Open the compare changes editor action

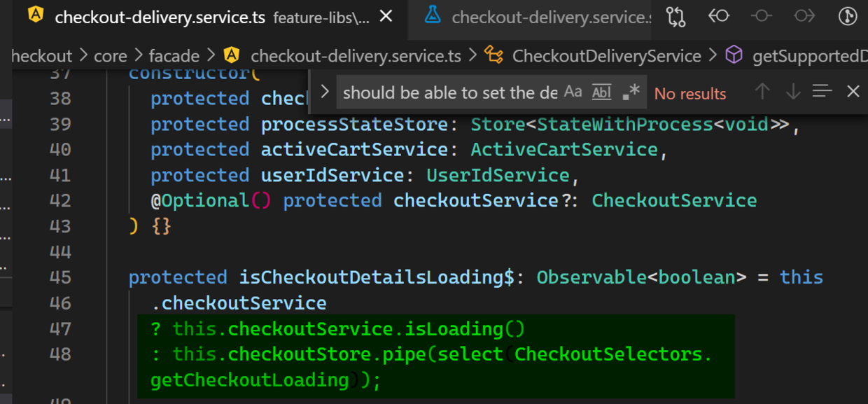(675, 17)
